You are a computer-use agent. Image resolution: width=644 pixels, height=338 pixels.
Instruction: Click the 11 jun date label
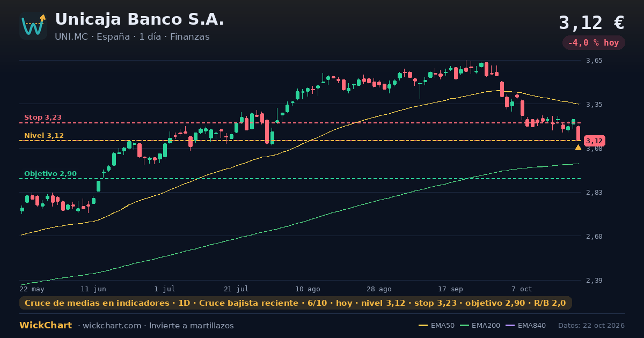[93, 289]
